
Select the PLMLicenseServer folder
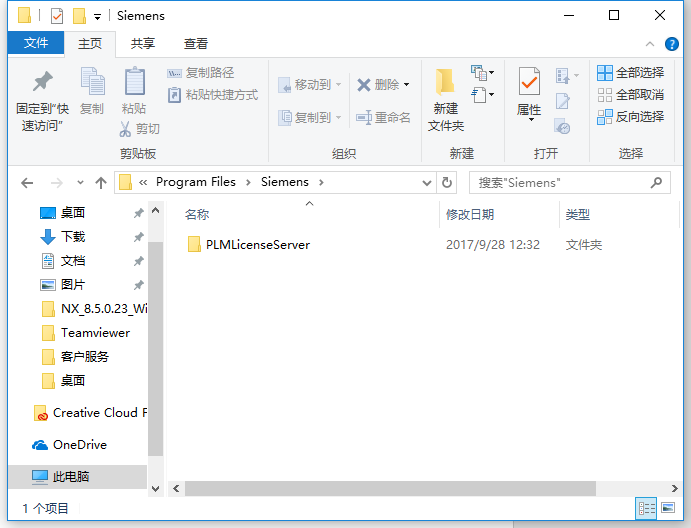click(x=249, y=245)
